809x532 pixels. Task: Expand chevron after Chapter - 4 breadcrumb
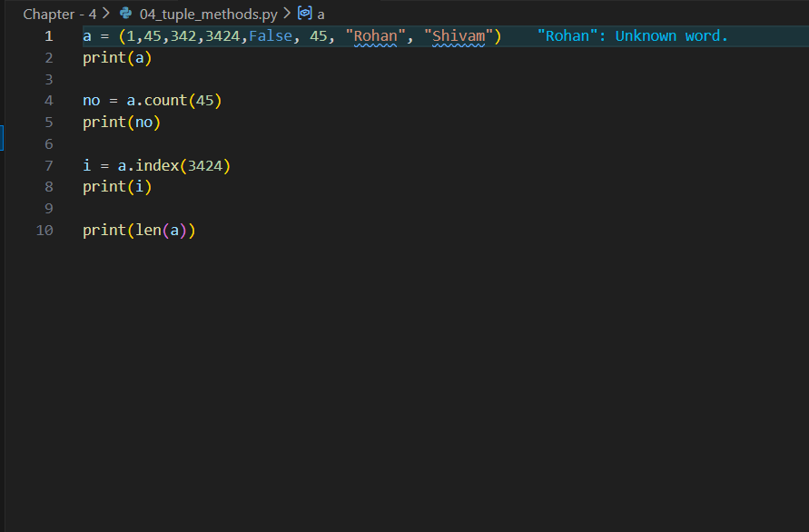click(x=106, y=14)
